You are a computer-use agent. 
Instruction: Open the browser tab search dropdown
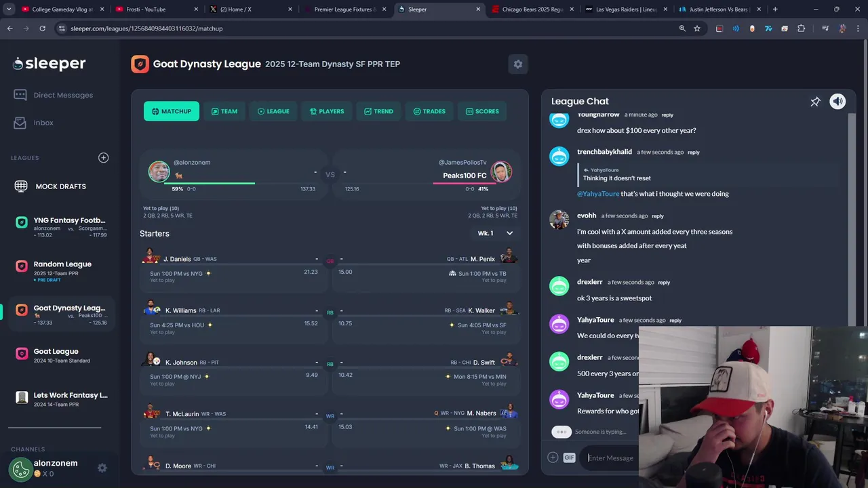[x=9, y=9]
